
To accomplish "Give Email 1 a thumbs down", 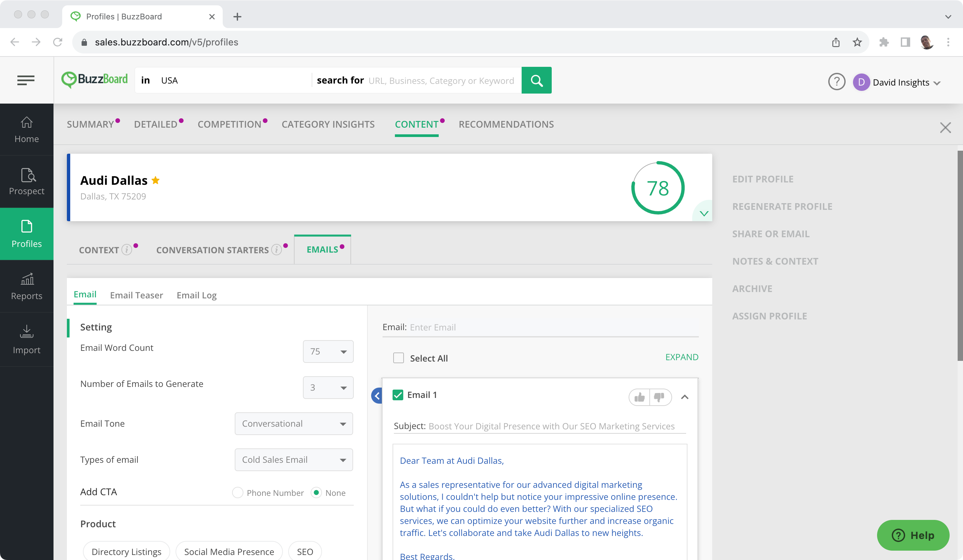I will point(660,397).
